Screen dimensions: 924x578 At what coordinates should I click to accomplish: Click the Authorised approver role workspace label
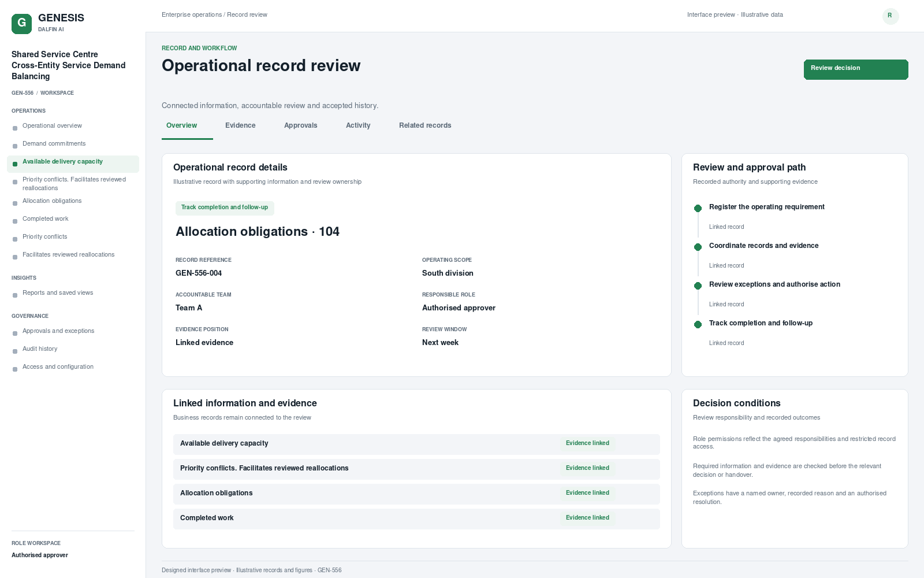pyautogui.click(x=40, y=555)
